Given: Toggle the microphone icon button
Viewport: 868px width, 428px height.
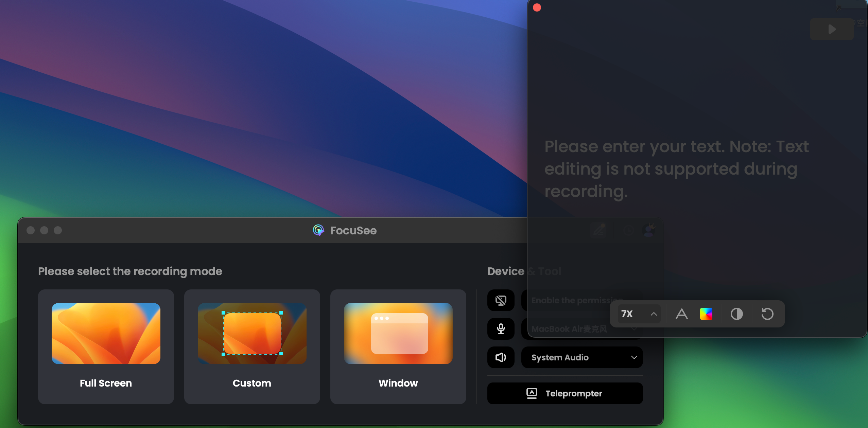Looking at the screenshot, I should click(x=501, y=329).
